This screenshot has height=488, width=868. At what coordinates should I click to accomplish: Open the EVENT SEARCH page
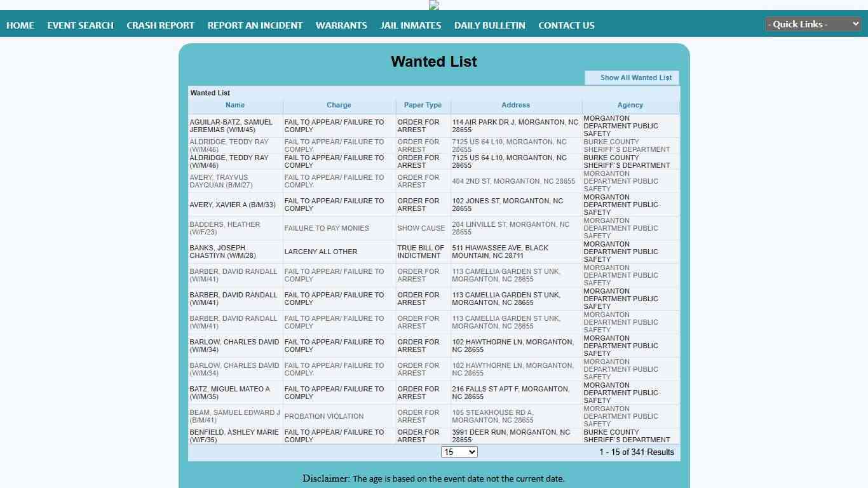click(x=80, y=25)
